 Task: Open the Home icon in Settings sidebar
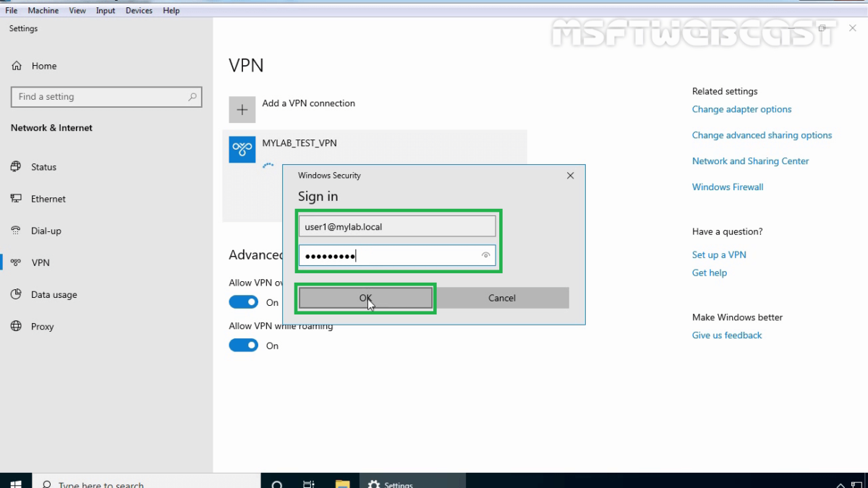(17, 66)
